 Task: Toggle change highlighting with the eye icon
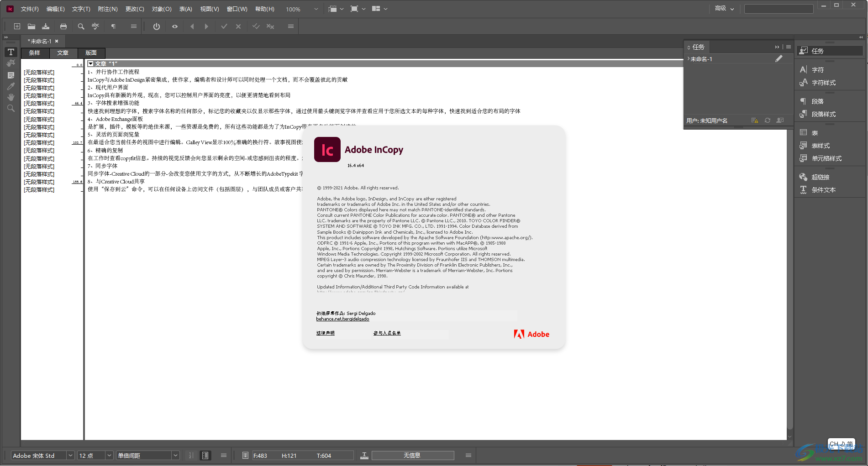(174, 26)
